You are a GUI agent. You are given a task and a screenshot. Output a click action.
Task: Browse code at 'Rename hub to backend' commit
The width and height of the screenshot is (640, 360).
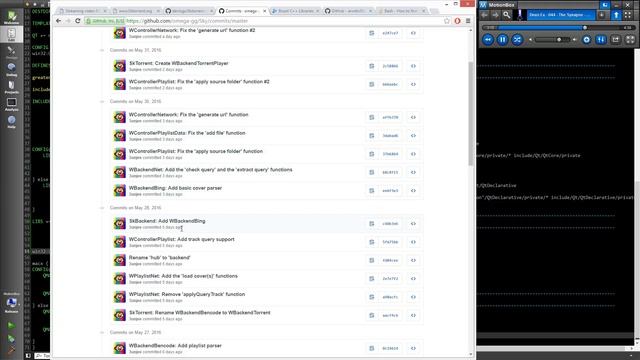[x=413, y=260]
